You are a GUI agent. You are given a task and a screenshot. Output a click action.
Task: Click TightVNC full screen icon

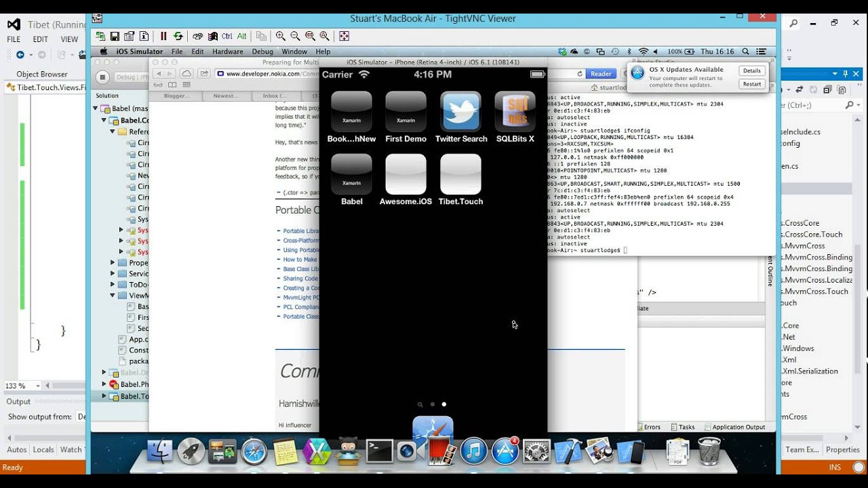344,36
